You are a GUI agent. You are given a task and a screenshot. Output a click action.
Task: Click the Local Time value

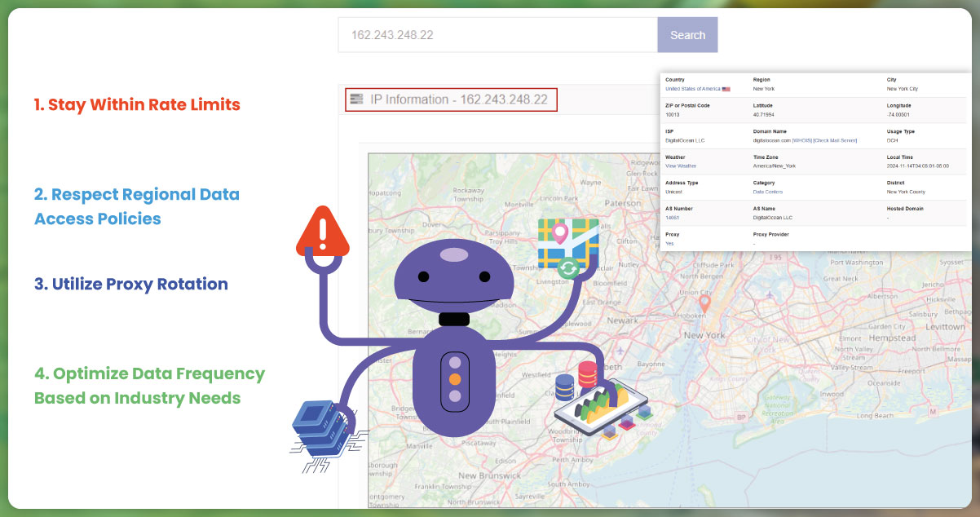click(x=917, y=166)
